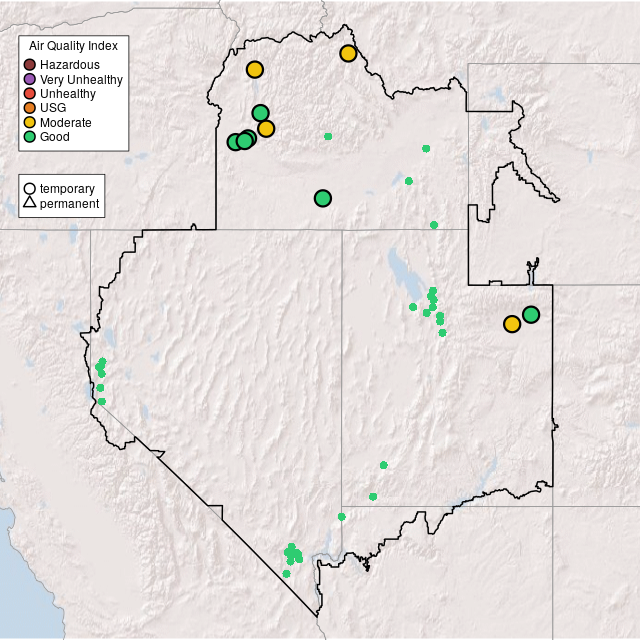Image resolution: width=640 pixels, height=640 pixels.
Task: Select the westernmost large yellow Moderate marker
Action: 255,69
